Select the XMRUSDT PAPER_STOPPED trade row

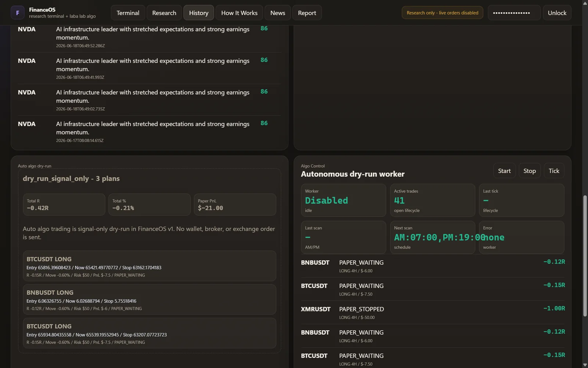tap(433, 312)
